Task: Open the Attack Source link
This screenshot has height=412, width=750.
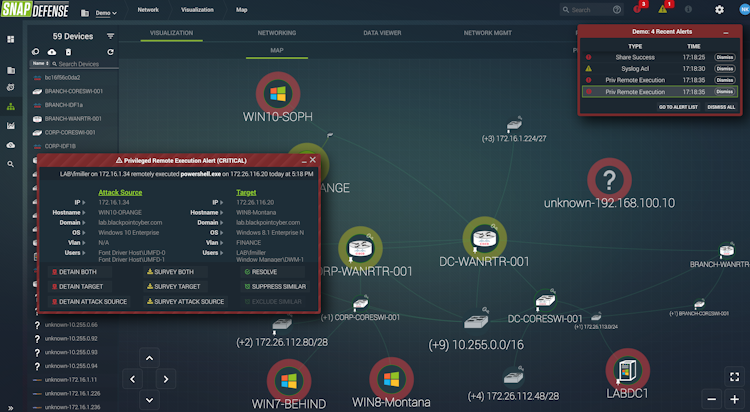Action: tap(120, 192)
